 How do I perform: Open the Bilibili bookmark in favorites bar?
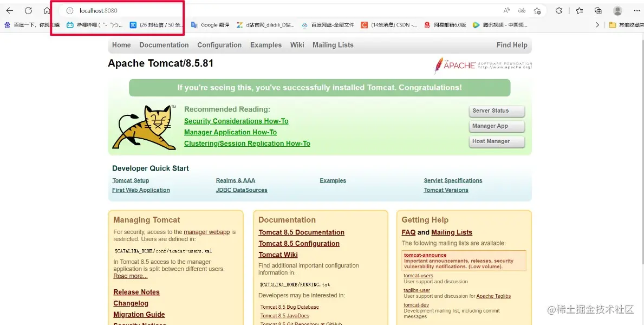pos(95,25)
